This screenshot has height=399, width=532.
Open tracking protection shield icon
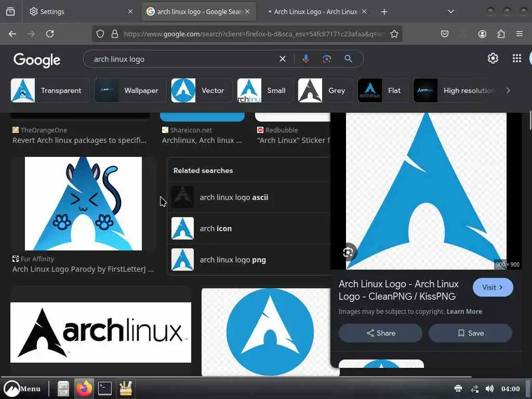(100, 34)
